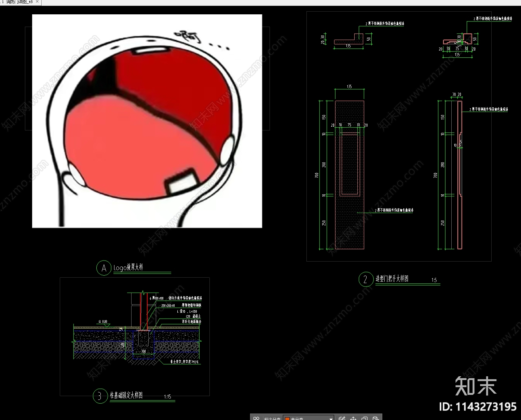Click the '造型门把手大样图' title text

tap(392, 279)
